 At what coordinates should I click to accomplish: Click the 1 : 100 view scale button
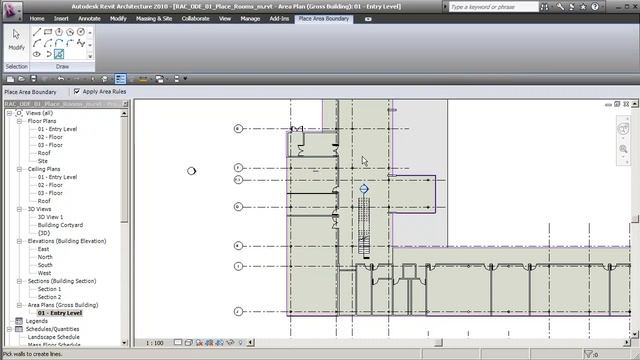click(155, 343)
